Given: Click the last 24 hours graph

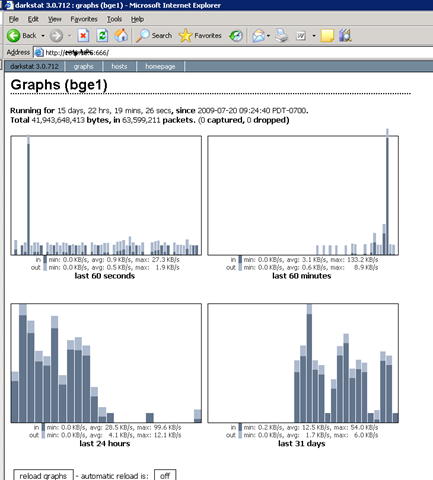Looking at the screenshot, I should (106, 363).
